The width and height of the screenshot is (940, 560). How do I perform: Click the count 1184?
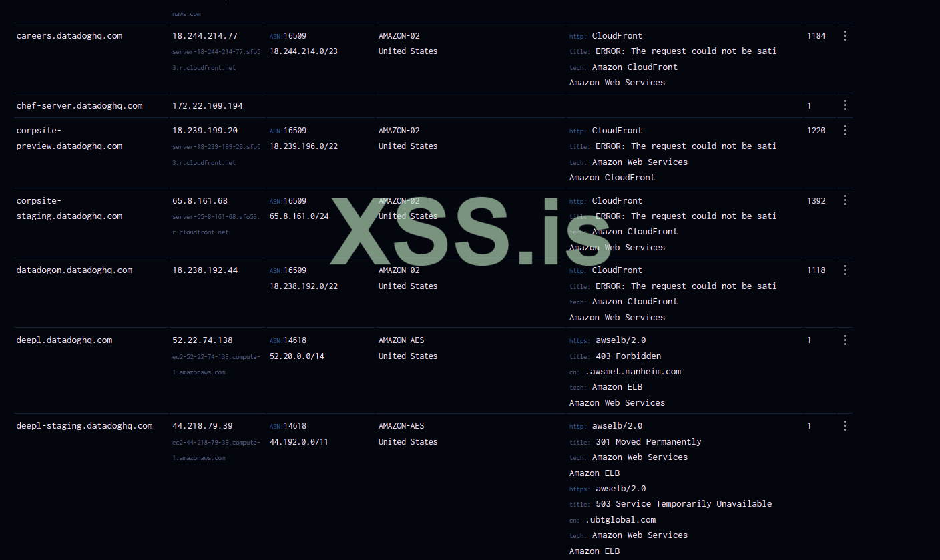point(816,36)
